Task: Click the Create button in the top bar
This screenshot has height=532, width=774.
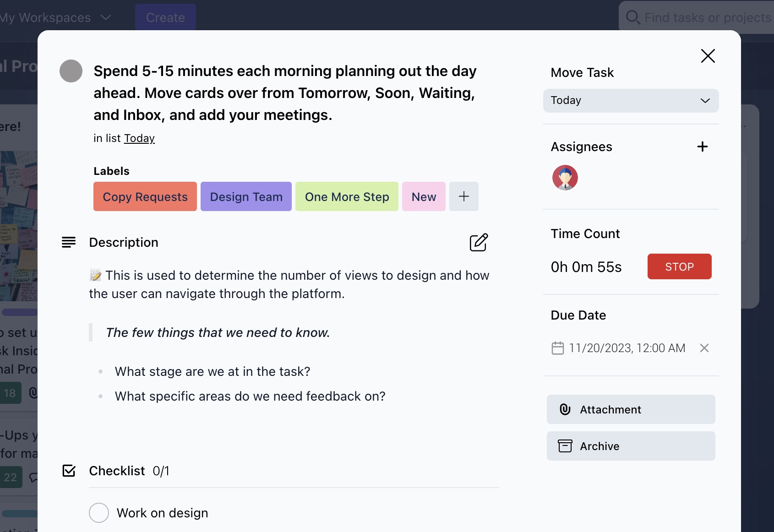Action: click(165, 17)
